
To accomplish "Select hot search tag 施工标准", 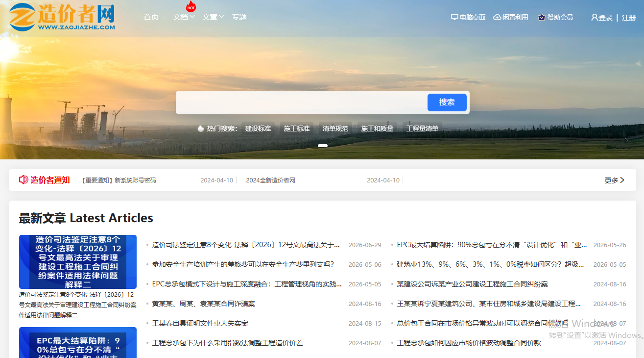I will click(297, 128).
